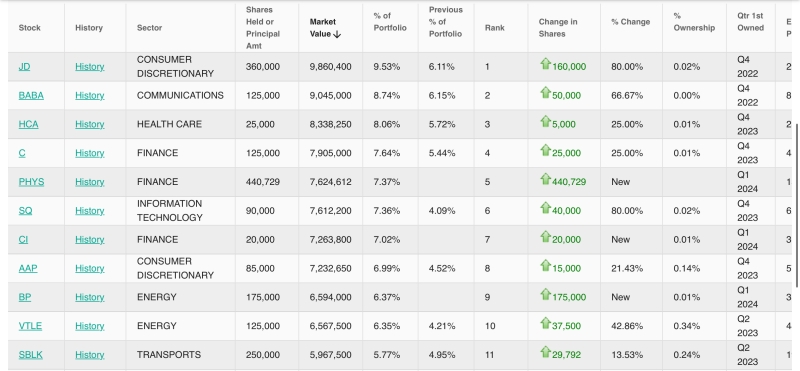
Task: Click the green arrow beside 440,729 PHYS change
Action: [545, 179]
